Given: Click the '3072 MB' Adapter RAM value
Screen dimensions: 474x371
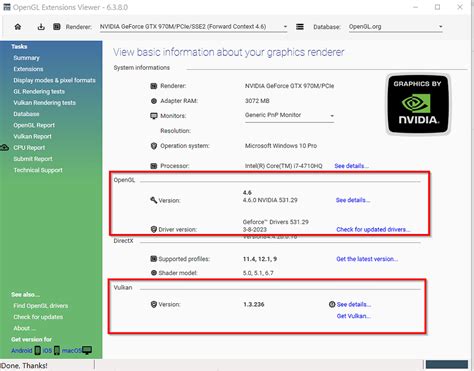Looking at the screenshot, I should pos(257,101).
